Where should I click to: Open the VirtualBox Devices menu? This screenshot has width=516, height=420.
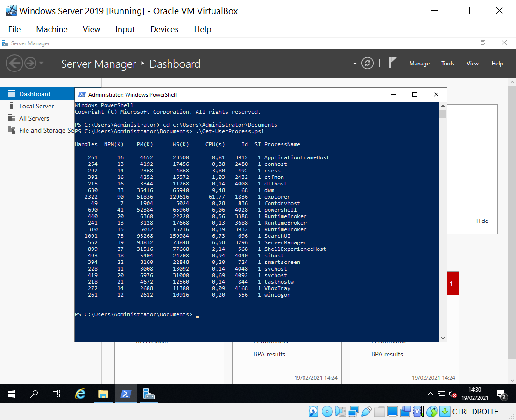click(x=164, y=29)
